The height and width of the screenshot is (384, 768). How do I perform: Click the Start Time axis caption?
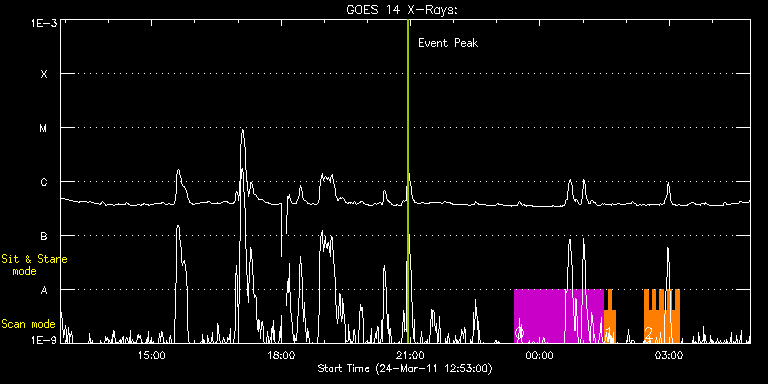click(405, 368)
